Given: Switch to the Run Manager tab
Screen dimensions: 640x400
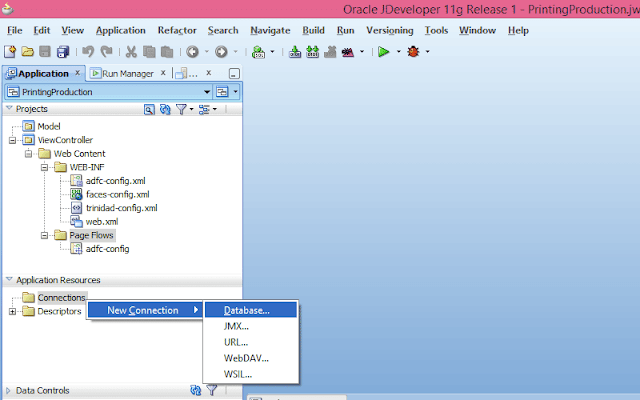Looking at the screenshot, I should [127, 74].
